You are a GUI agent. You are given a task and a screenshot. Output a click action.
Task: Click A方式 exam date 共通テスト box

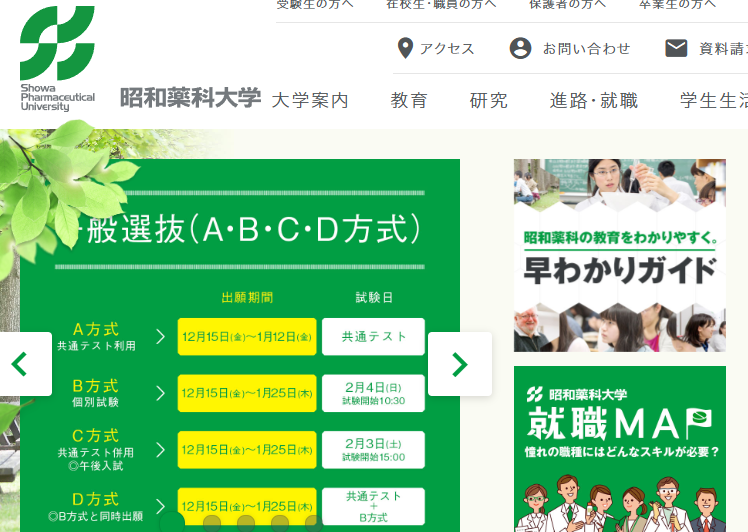373,337
